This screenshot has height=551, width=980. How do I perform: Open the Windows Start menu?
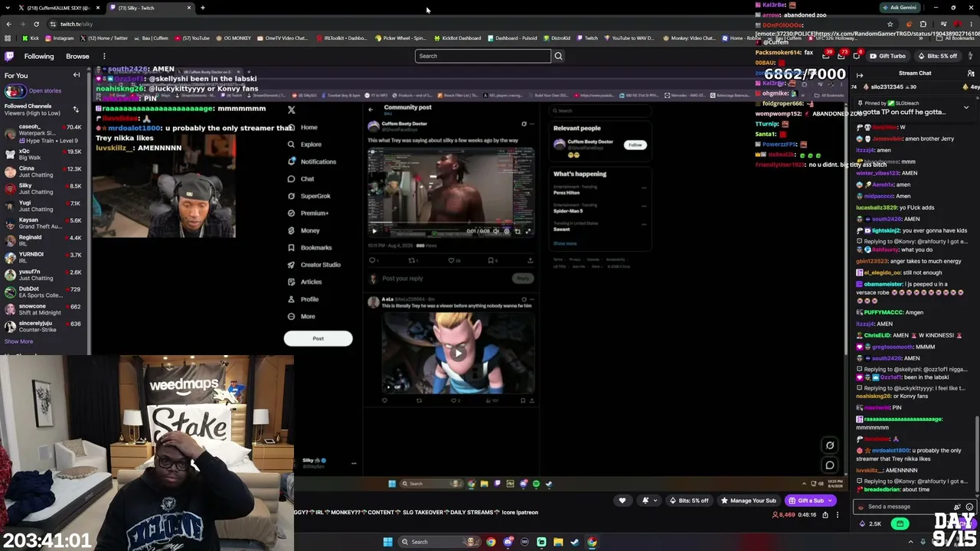[387, 542]
